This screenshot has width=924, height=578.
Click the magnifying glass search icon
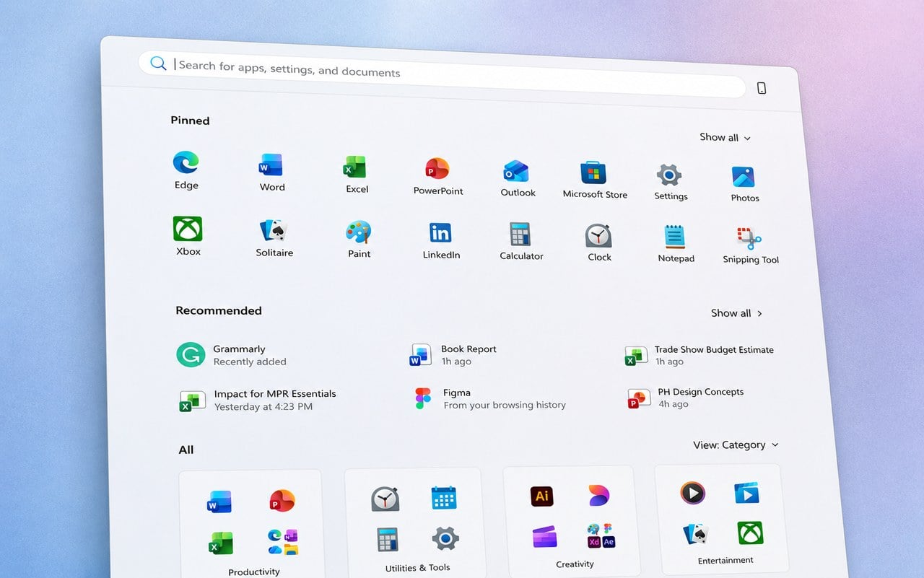click(158, 63)
